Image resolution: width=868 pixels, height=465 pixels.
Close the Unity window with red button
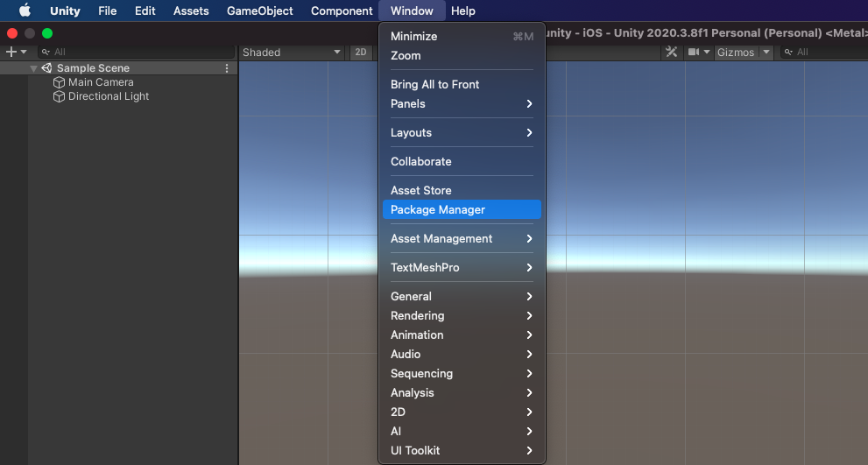12,33
